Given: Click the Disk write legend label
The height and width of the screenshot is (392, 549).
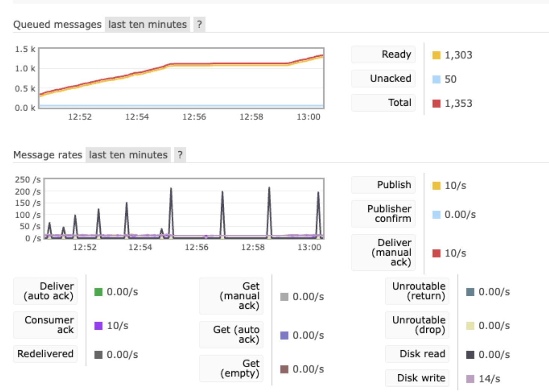Looking at the screenshot, I should (x=417, y=378).
